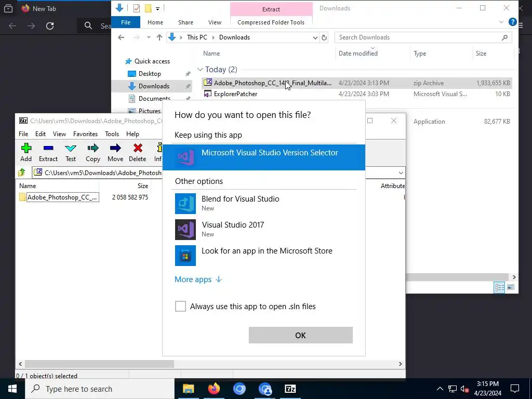
Task: Open 7-Zip address path dropdown
Action: (x=401, y=173)
